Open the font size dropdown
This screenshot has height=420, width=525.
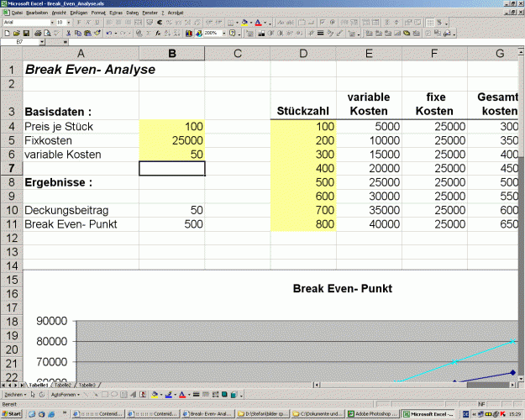click(69, 23)
